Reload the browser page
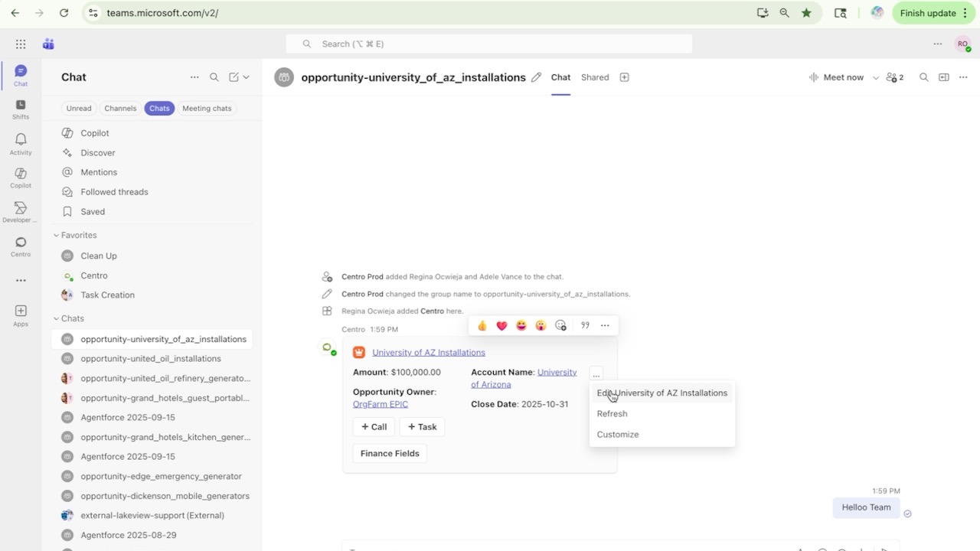980x551 pixels. (64, 13)
